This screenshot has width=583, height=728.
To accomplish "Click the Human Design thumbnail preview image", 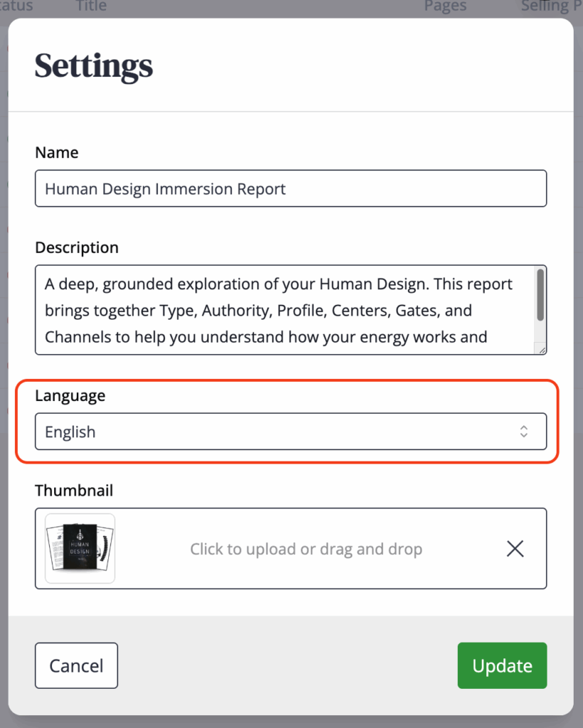I will pos(80,548).
